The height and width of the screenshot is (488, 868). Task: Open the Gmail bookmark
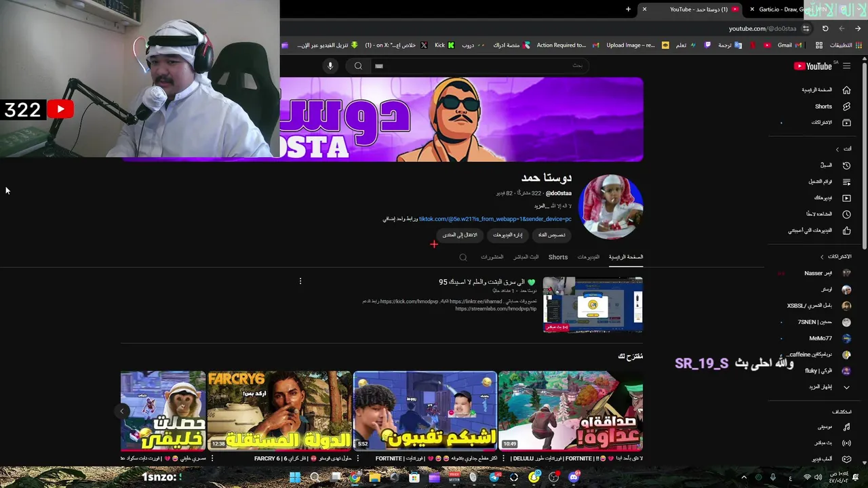click(789, 45)
